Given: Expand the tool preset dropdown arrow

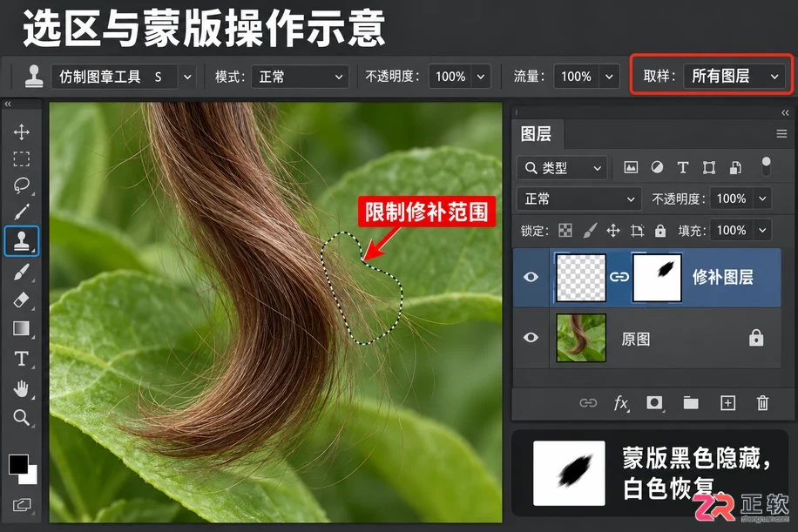Looking at the screenshot, I should click(187, 77).
